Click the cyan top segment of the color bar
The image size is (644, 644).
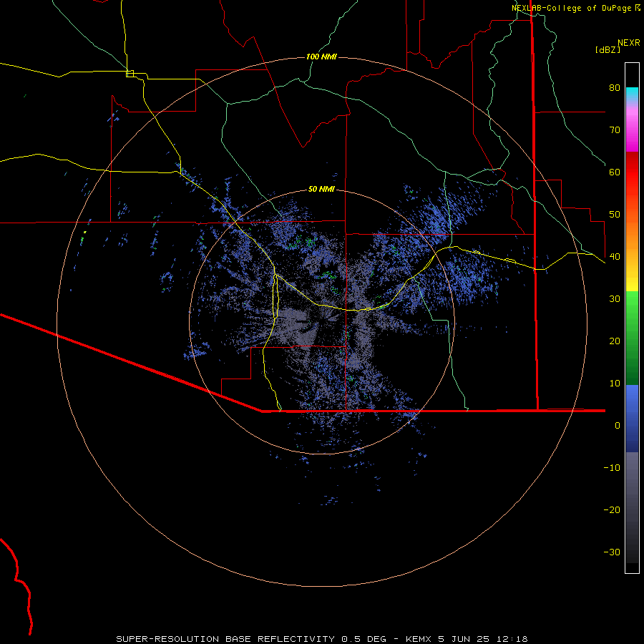[x=632, y=92]
